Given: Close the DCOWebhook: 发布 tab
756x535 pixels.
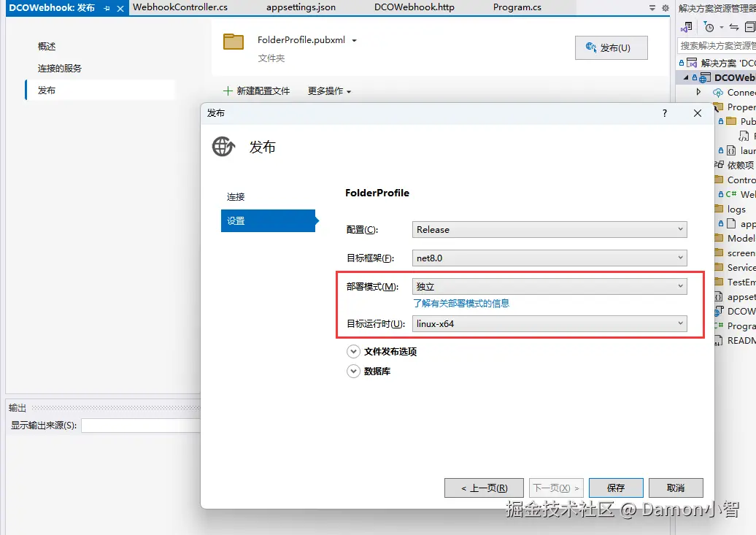Looking at the screenshot, I should click(120, 8).
